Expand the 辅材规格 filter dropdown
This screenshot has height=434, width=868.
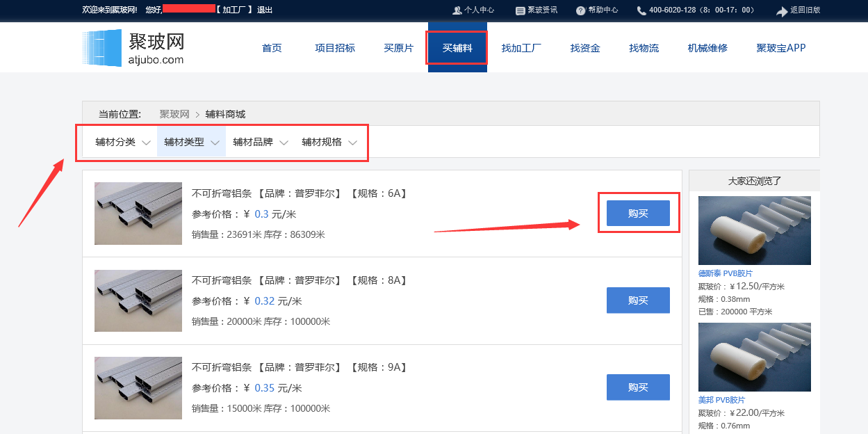coord(329,142)
